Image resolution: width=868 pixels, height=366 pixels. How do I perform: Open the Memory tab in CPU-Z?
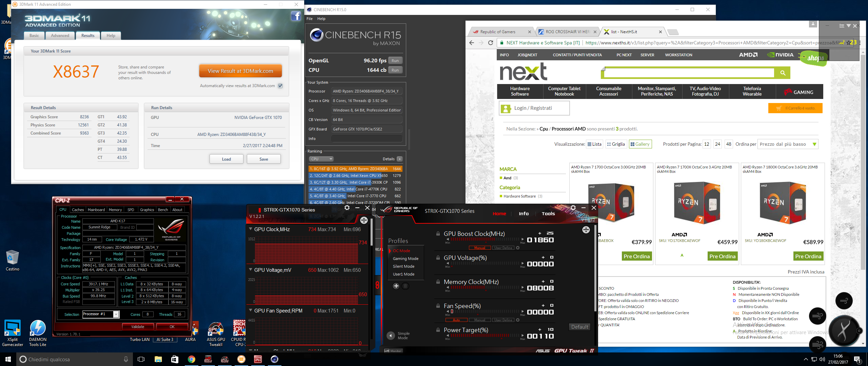pyautogui.click(x=115, y=210)
